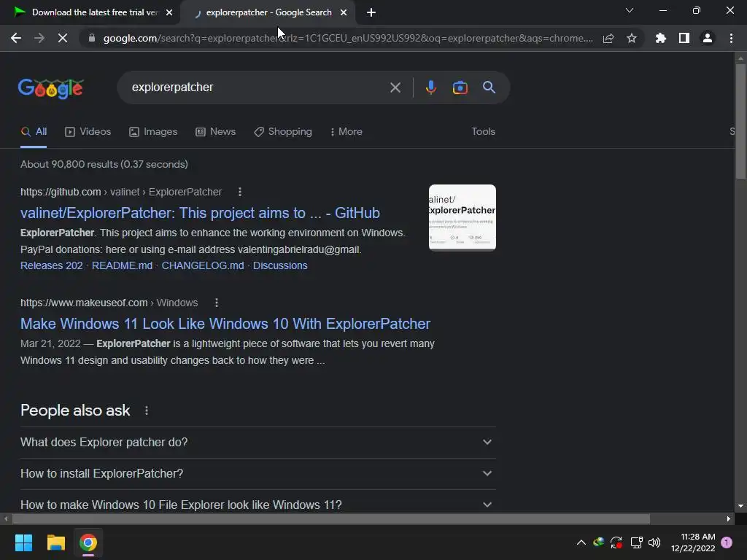Search by image with the camera icon
747x560 pixels.
[x=460, y=87]
